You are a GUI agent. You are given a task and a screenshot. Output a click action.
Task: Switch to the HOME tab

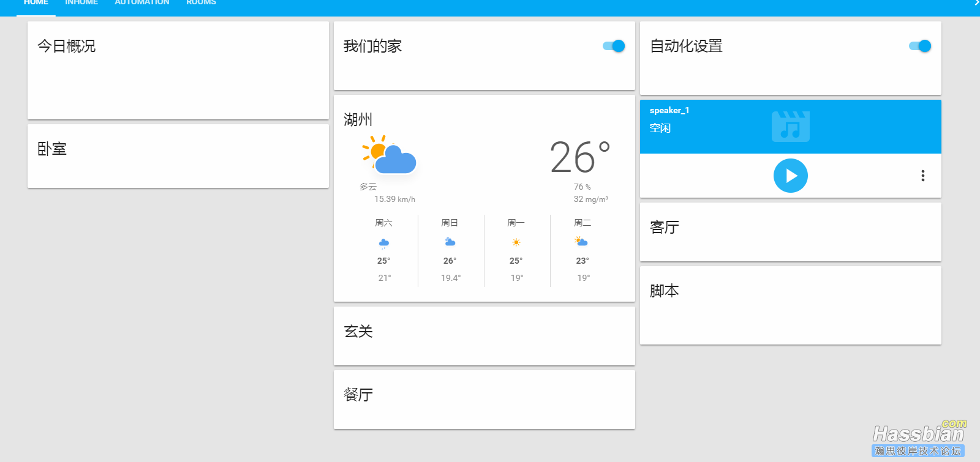[36, 4]
